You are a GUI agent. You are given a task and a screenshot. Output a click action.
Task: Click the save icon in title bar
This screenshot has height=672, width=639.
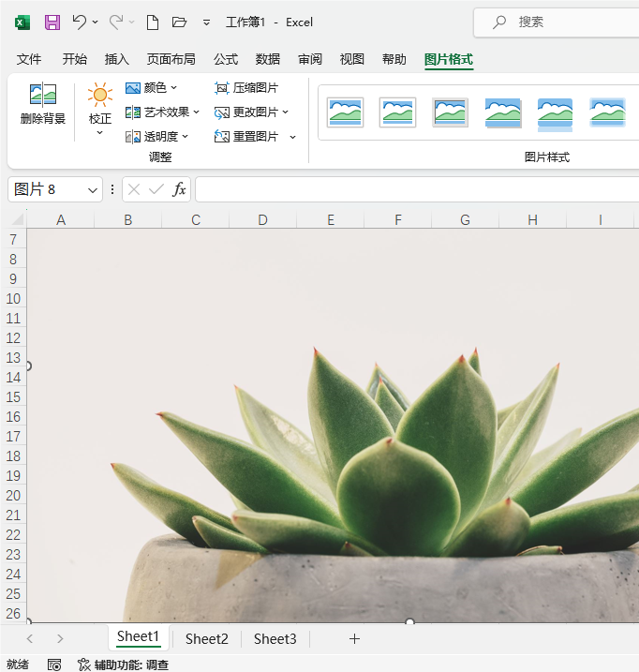[52, 22]
